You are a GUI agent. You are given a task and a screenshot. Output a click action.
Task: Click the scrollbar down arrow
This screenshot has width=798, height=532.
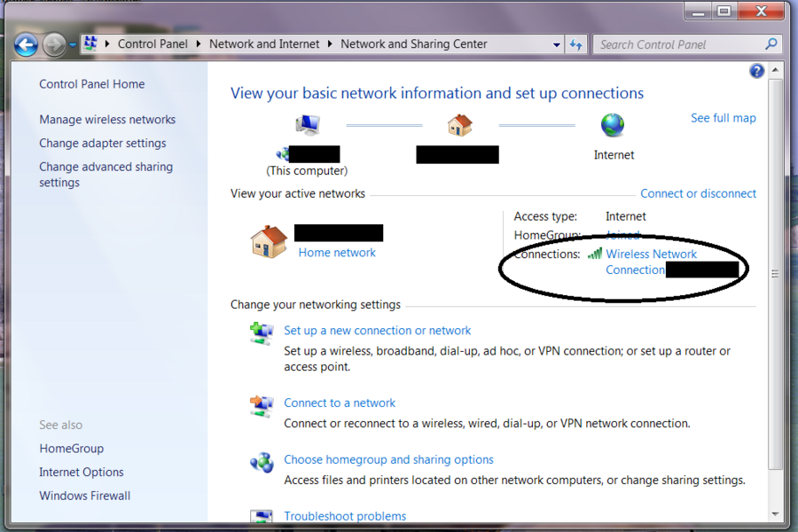pos(776,513)
